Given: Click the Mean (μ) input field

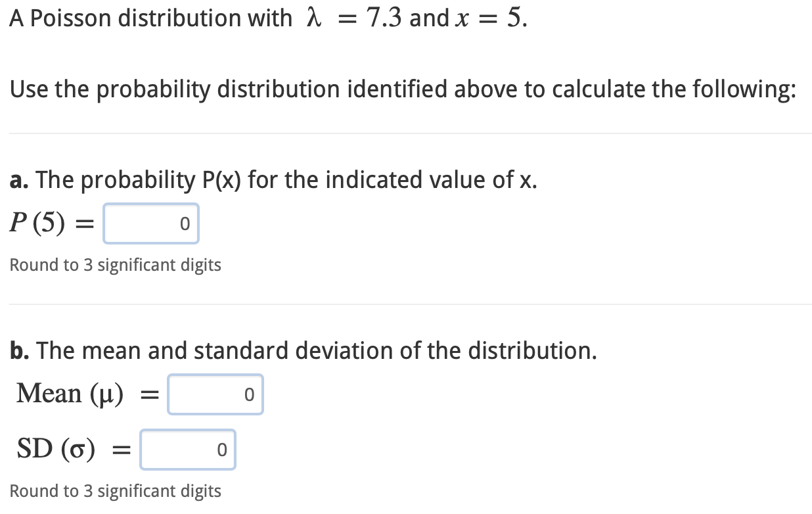Looking at the screenshot, I should coord(215,394).
